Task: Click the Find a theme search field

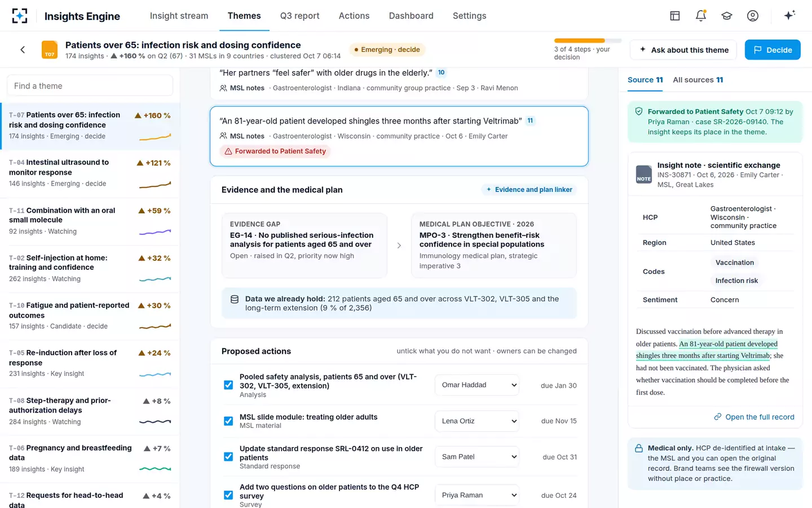Action: click(90, 86)
